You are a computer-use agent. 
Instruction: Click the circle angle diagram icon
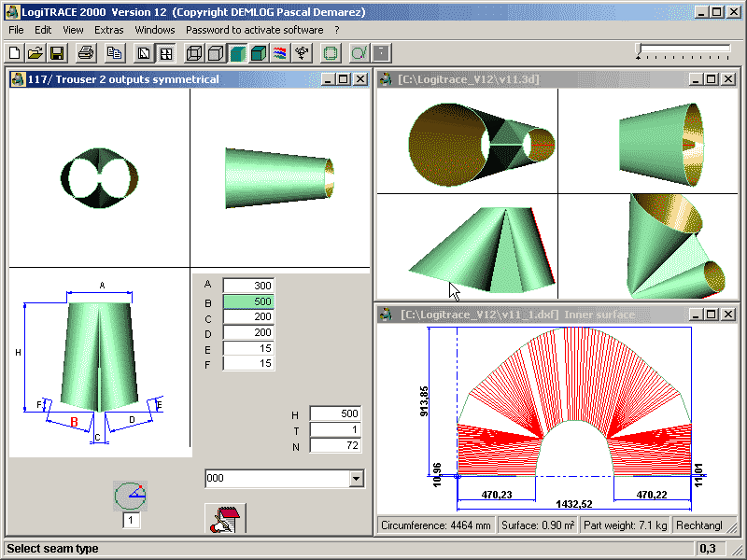click(x=130, y=496)
